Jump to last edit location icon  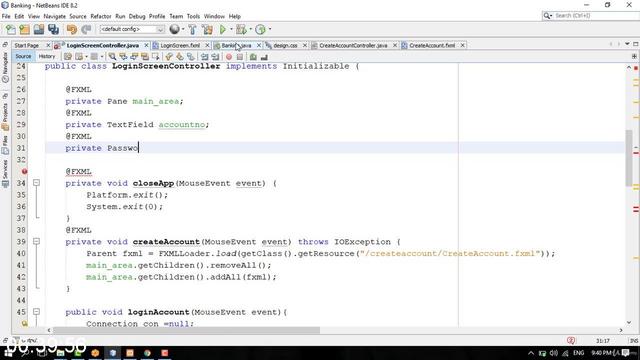pyautogui.click(x=68, y=57)
